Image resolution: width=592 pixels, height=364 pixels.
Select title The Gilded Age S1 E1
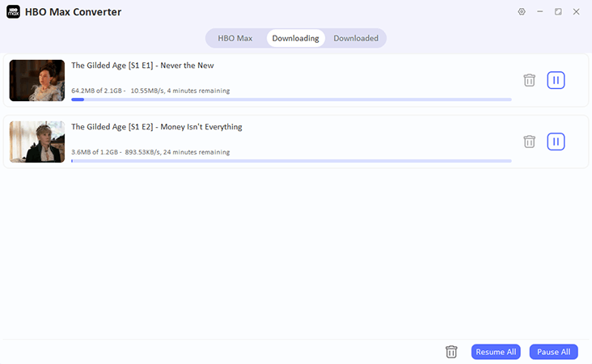coord(142,66)
